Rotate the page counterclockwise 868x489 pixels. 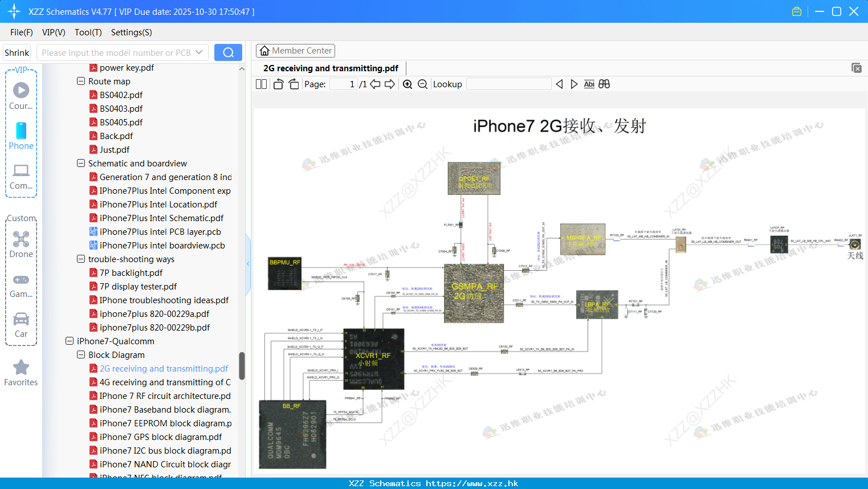click(278, 84)
